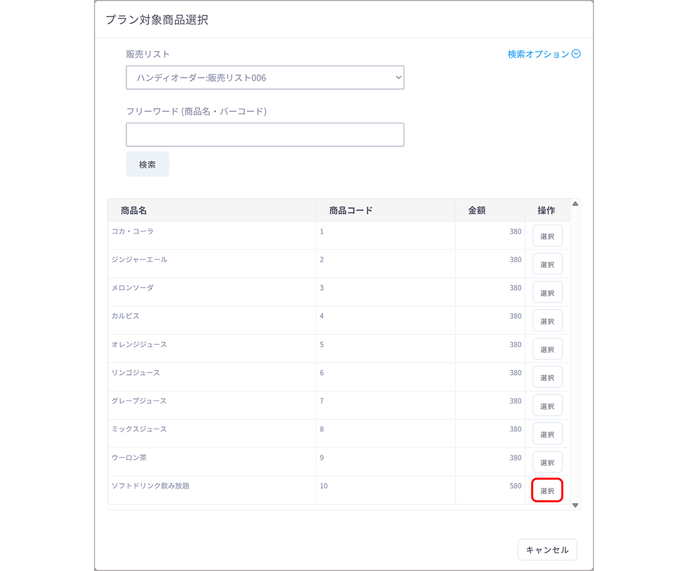Click the リンゴジュース product name

(x=136, y=373)
